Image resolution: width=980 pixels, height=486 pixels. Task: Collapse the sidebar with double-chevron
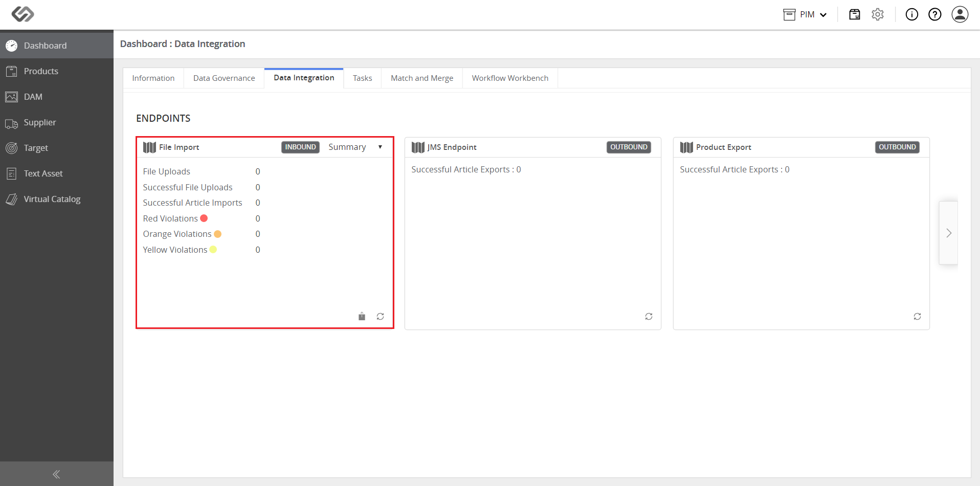click(56, 474)
